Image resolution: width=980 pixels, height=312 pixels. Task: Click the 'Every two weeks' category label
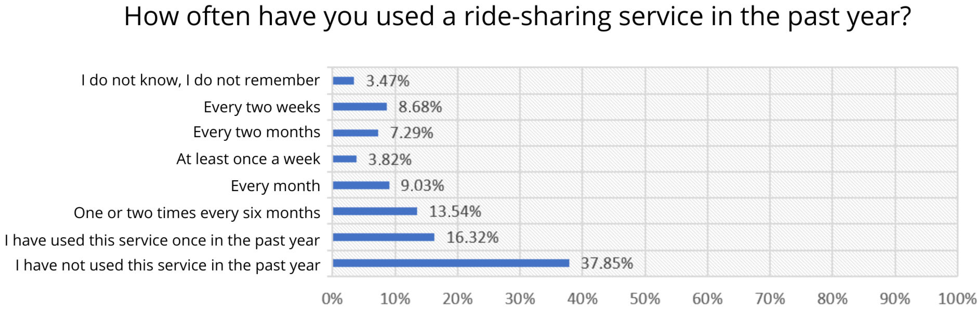[x=262, y=107]
